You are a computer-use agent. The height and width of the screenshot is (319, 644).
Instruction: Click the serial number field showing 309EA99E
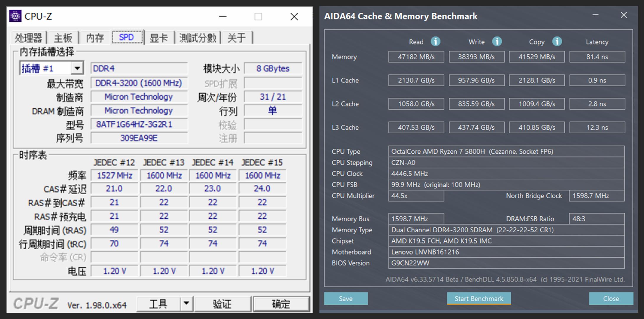tap(139, 138)
